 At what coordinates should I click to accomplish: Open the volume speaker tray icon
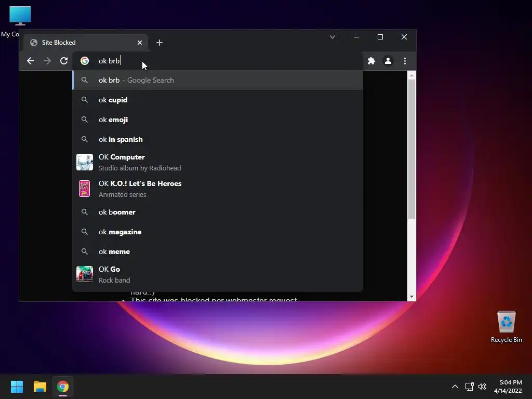point(482,387)
